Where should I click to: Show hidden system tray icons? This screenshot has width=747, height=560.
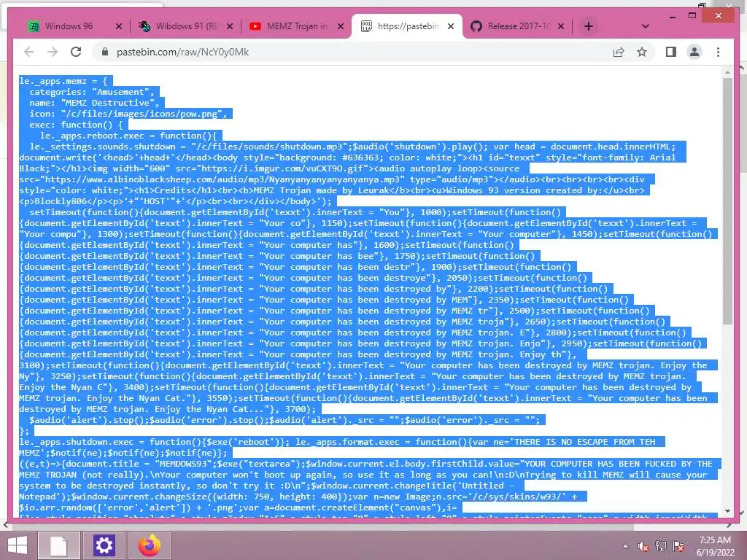625,546
